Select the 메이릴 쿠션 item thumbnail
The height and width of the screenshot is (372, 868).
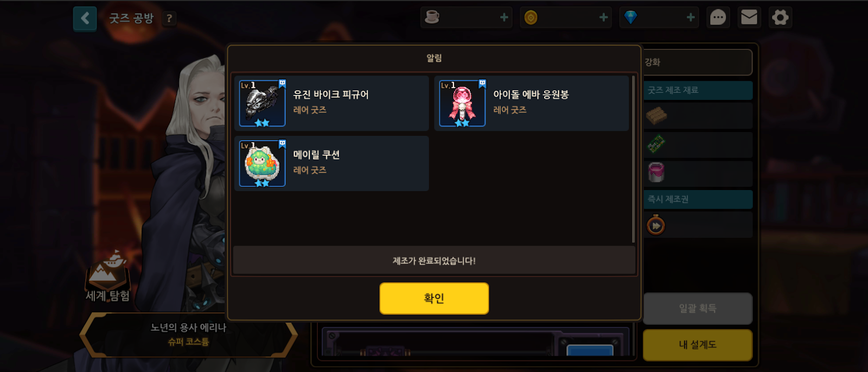click(x=263, y=163)
